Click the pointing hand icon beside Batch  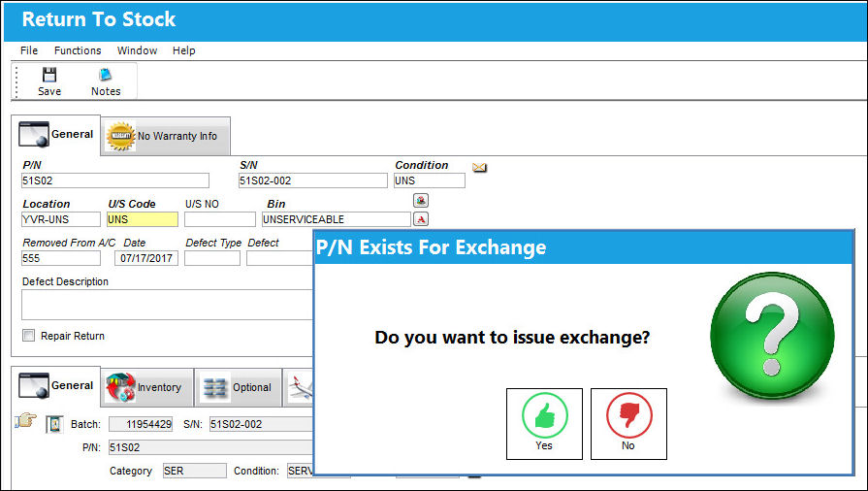click(x=25, y=420)
